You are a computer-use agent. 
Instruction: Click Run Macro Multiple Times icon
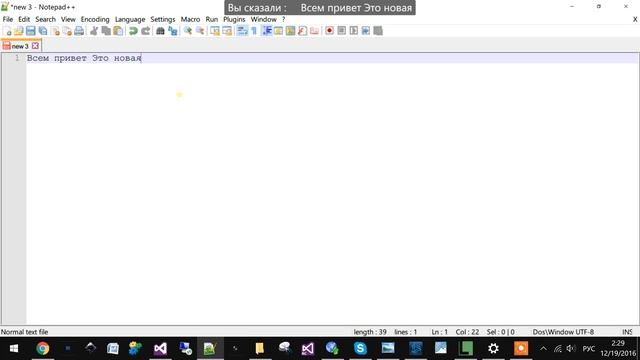coord(366,31)
